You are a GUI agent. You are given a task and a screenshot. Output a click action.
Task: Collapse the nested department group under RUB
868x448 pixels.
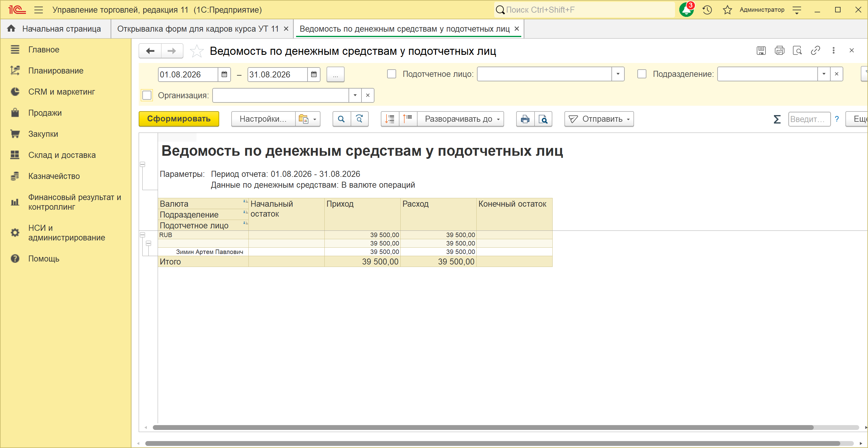click(149, 243)
